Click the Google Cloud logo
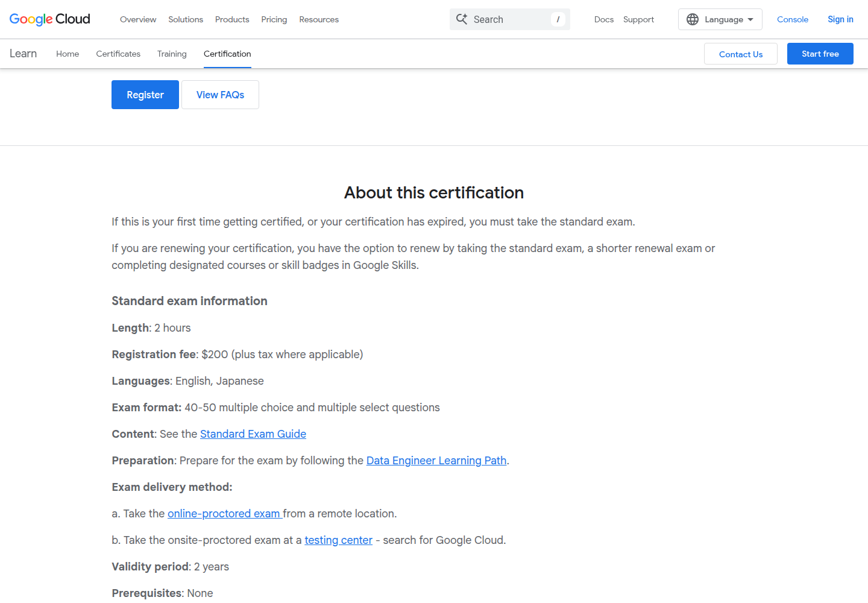The image size is (868, 603). [50, 19]
